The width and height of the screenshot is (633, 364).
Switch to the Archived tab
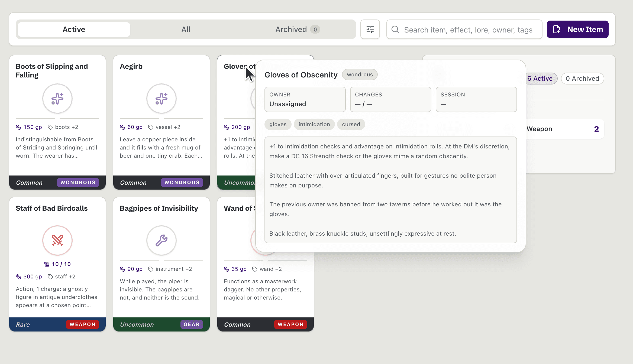tap(298, 29)
